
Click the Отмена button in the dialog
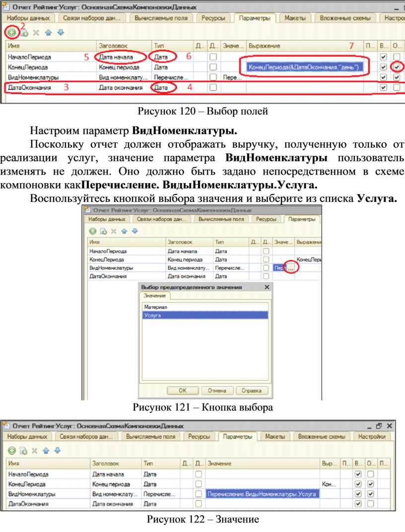pos(217,391)
